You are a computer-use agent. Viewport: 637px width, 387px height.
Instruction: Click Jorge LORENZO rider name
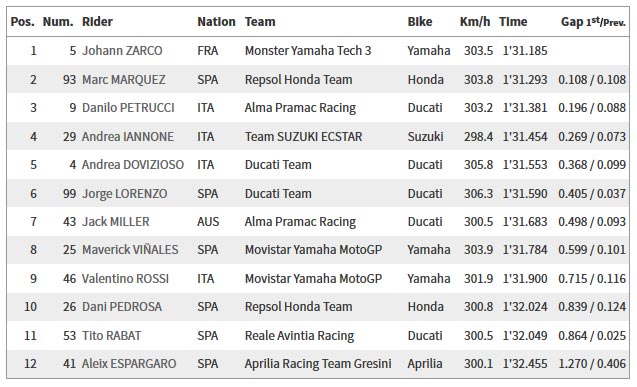click(x=124, y=194)
